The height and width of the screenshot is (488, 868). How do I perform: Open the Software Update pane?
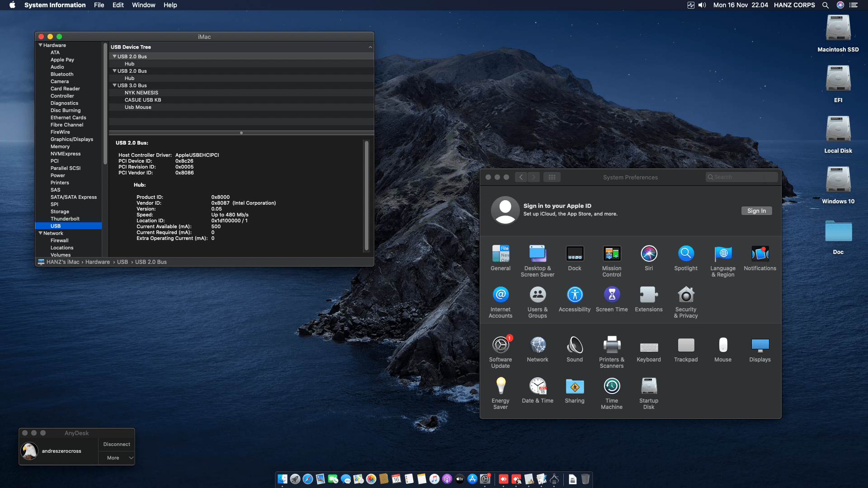pyautogui.click(x=500, y=345)
